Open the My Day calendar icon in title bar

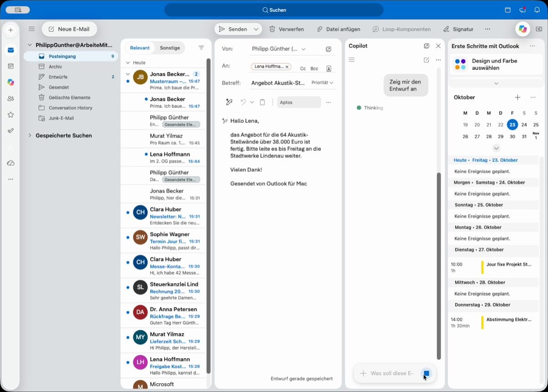tap(507, 10)
